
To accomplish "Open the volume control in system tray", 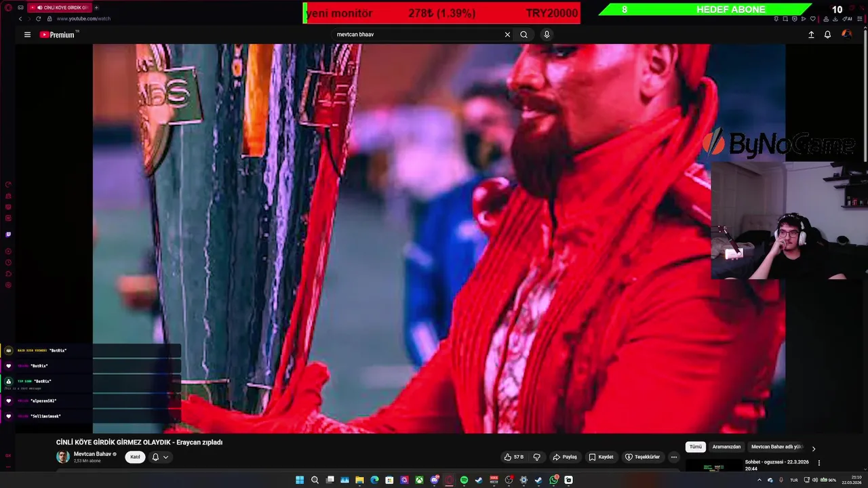I will point(815,480).
